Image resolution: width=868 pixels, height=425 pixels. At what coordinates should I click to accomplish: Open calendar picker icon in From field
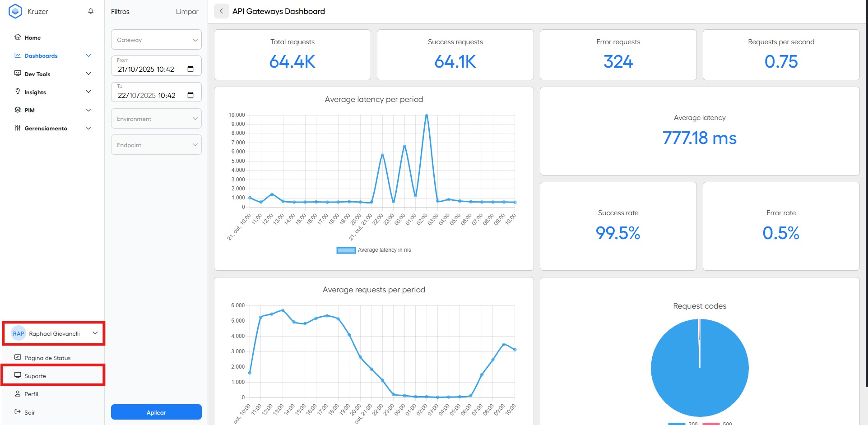coord(190,69)
